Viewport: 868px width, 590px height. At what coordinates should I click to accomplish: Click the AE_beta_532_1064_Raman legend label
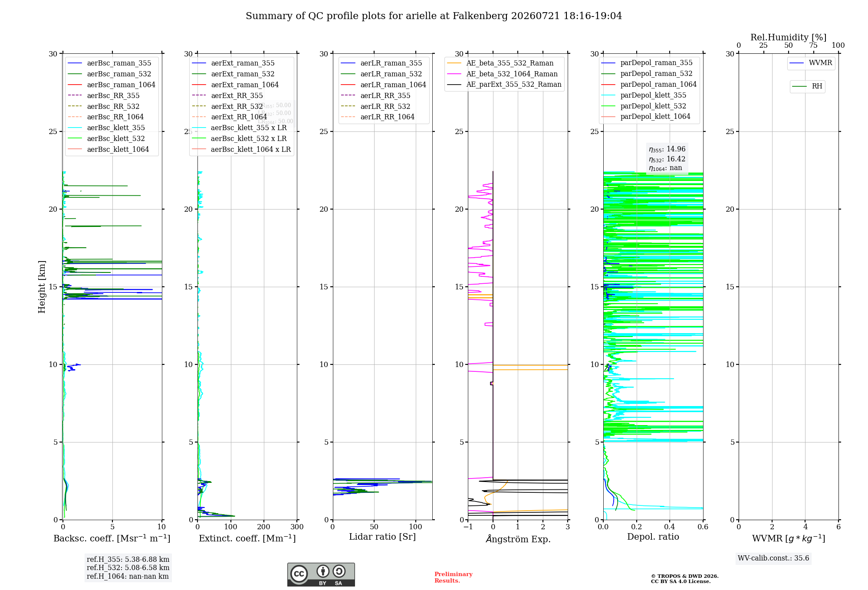(512, 74)
